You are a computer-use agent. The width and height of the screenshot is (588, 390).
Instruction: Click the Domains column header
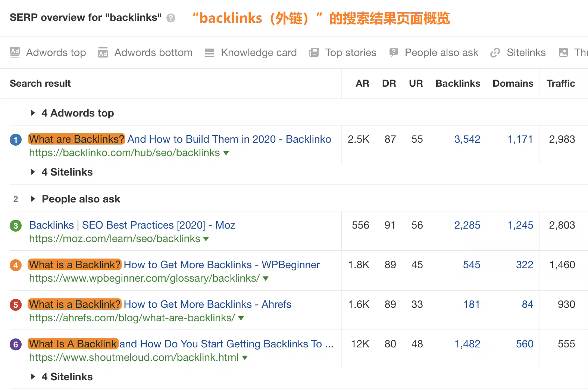point(513,83)
